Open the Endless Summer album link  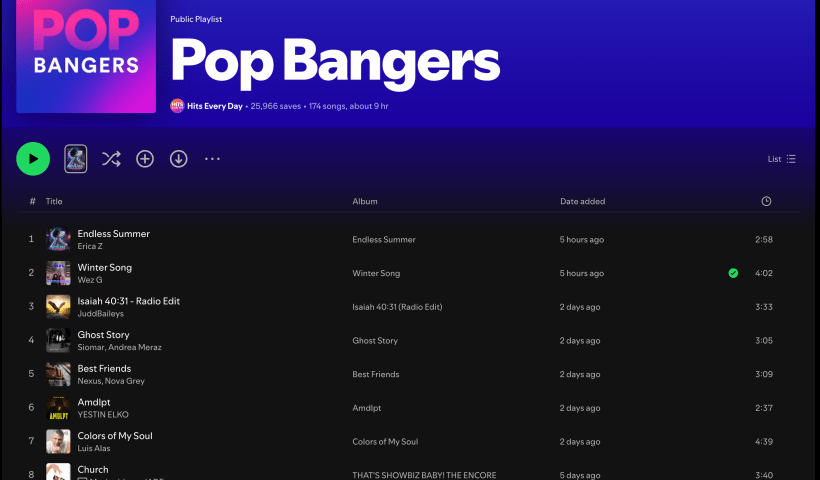click(x=384, y=240)
